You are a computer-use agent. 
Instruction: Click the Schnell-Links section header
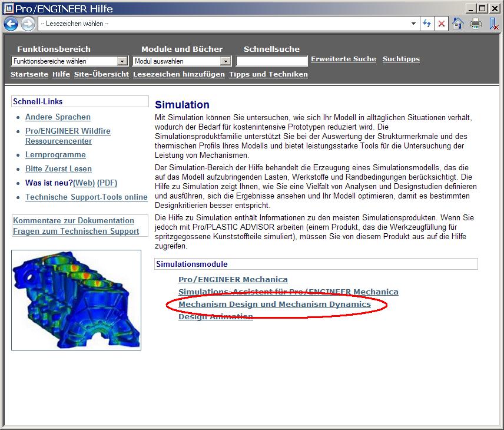click(x=80, y=102)
